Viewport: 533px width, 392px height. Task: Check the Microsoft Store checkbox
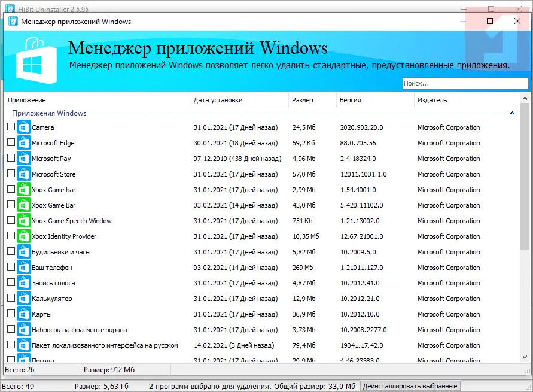tap(11, 174)
